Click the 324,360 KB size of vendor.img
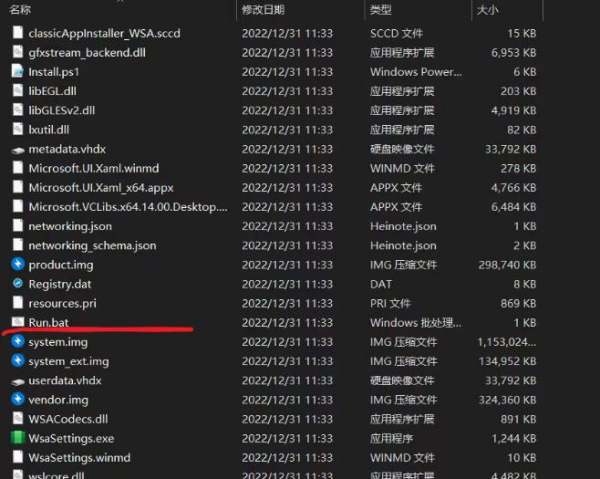 (507, 400)
